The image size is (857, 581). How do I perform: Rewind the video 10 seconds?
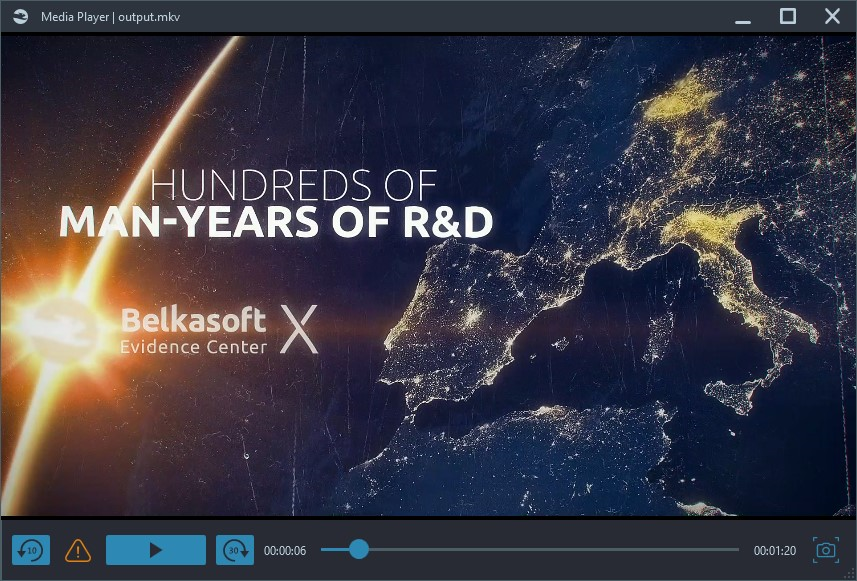(x=31, y=550)
